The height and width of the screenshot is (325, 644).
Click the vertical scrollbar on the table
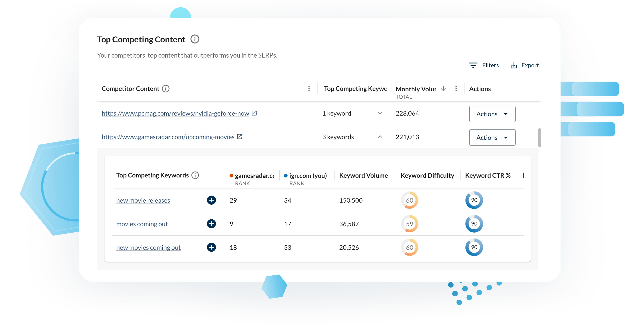coord(539,137)
